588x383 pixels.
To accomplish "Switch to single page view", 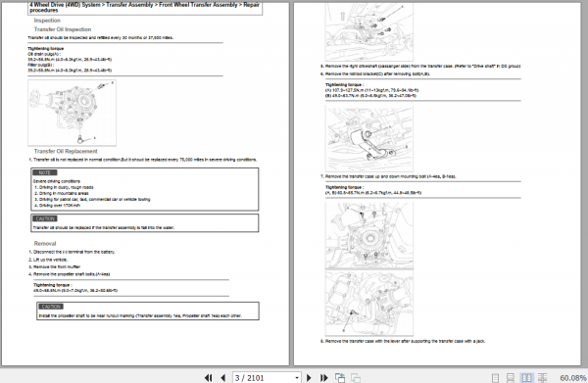I will (495, 378).
